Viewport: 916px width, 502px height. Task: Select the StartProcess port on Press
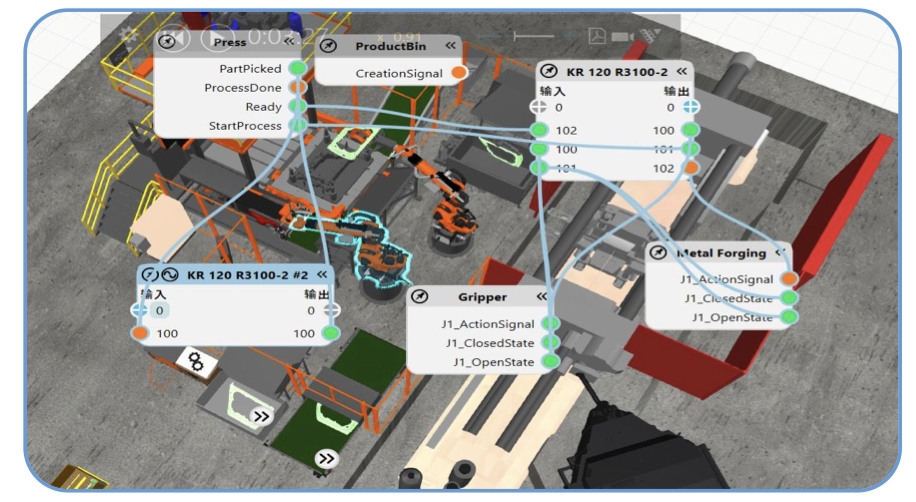pos(298,125)
